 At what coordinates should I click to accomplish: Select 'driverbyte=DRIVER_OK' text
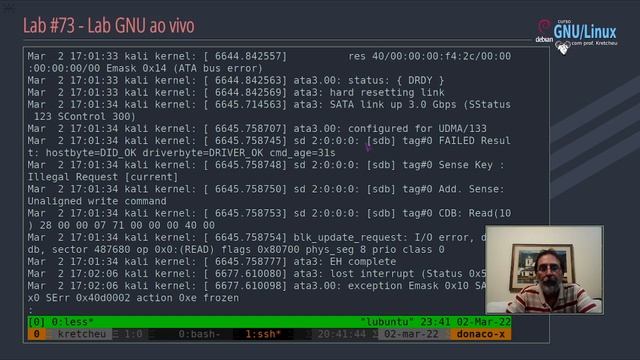(x=202, y=153)
